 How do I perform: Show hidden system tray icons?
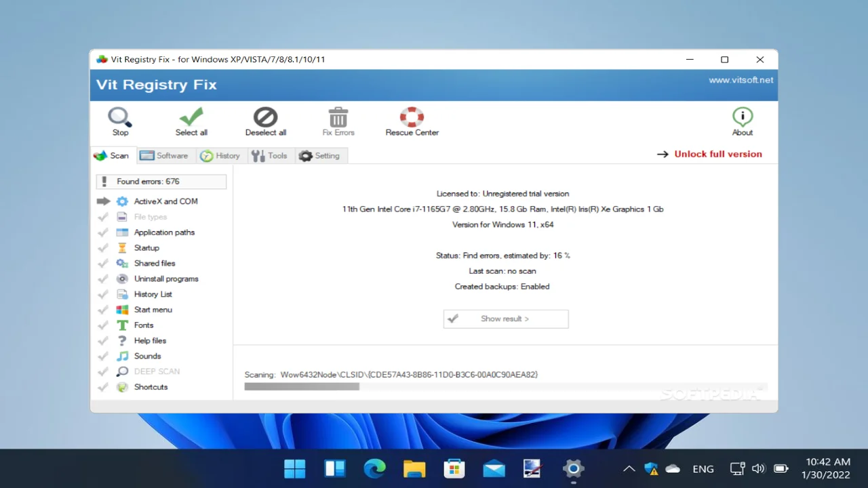click(x=629, y=468)
